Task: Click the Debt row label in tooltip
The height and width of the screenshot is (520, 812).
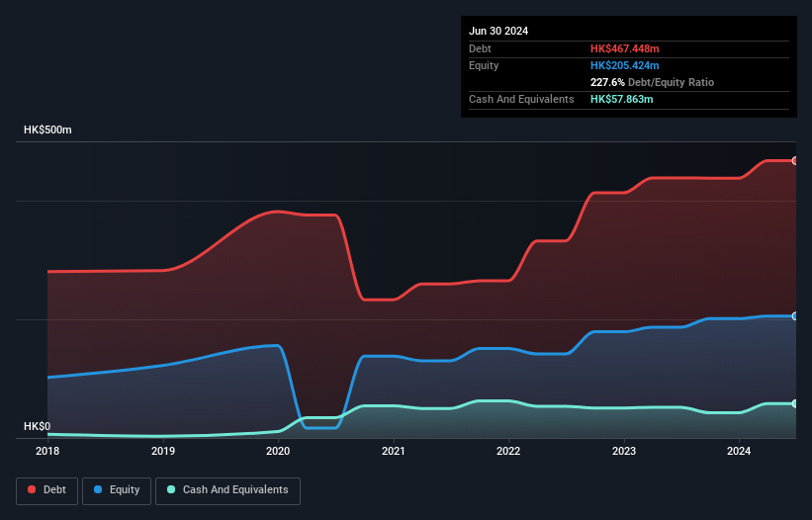Action: [x=480, y=48]
